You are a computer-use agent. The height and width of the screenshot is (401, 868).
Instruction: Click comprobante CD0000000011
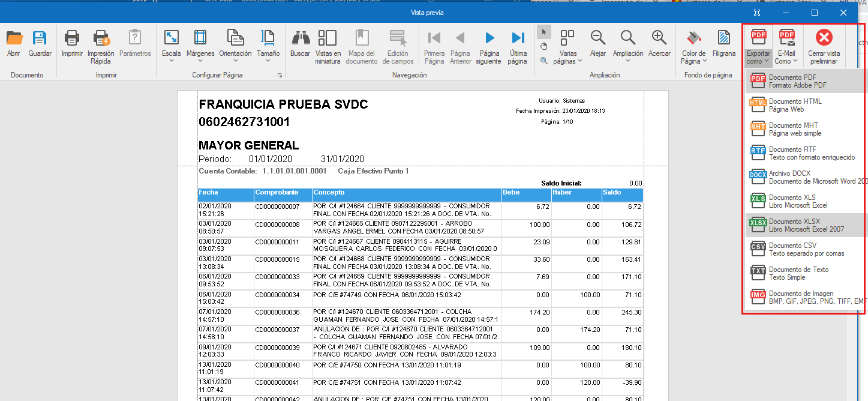tap(277, 242)
